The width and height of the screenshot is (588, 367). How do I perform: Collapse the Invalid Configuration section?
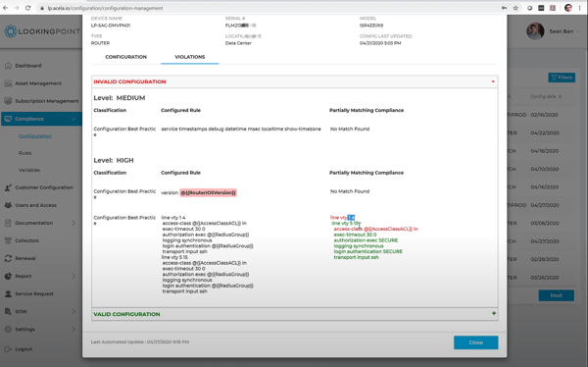493,81
